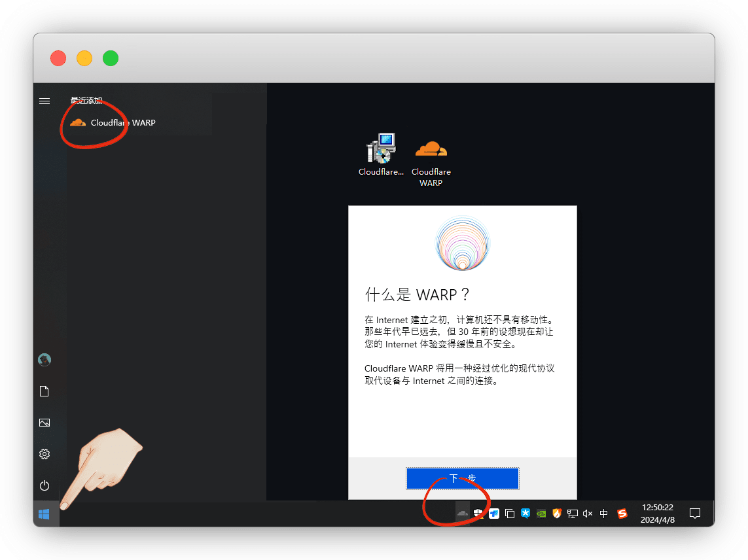Open Documents from the Start menu sidebar

click(x=45, y=391)
